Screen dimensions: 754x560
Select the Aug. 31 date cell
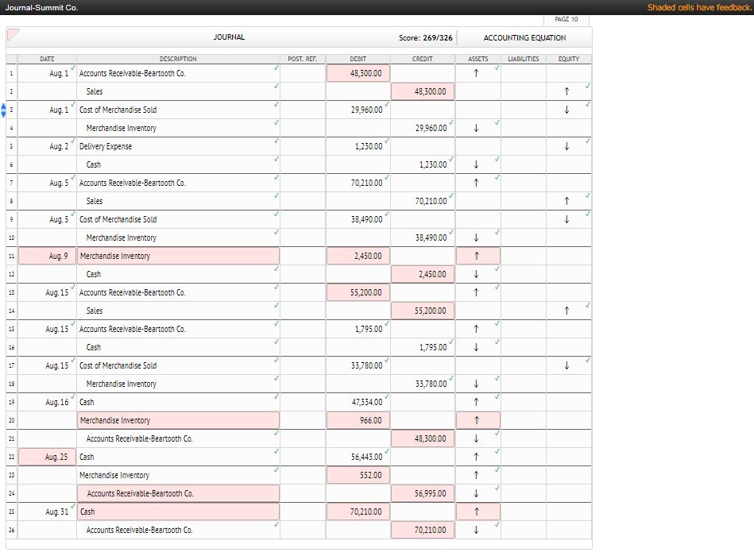pos(47,512)
